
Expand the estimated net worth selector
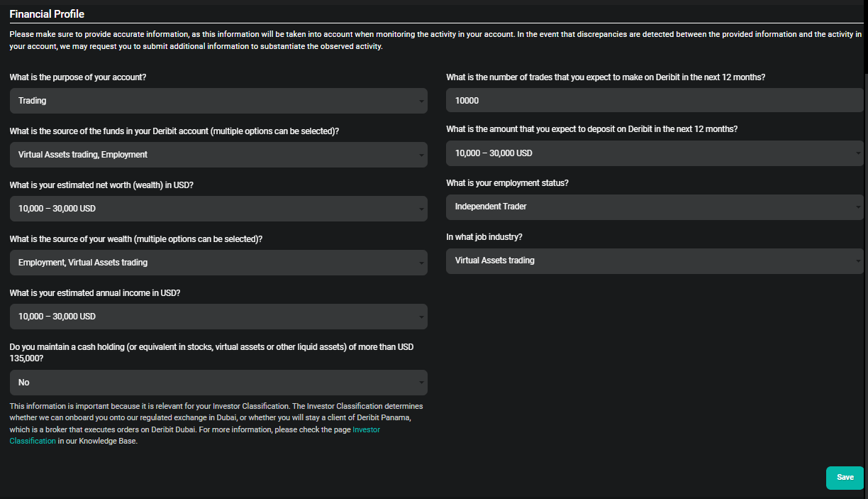coord(218,208)
